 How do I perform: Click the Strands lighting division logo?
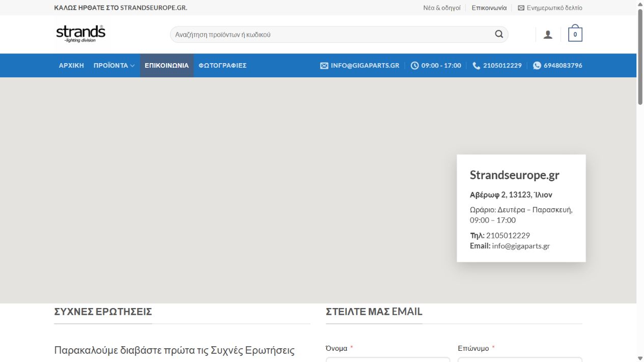80,34
